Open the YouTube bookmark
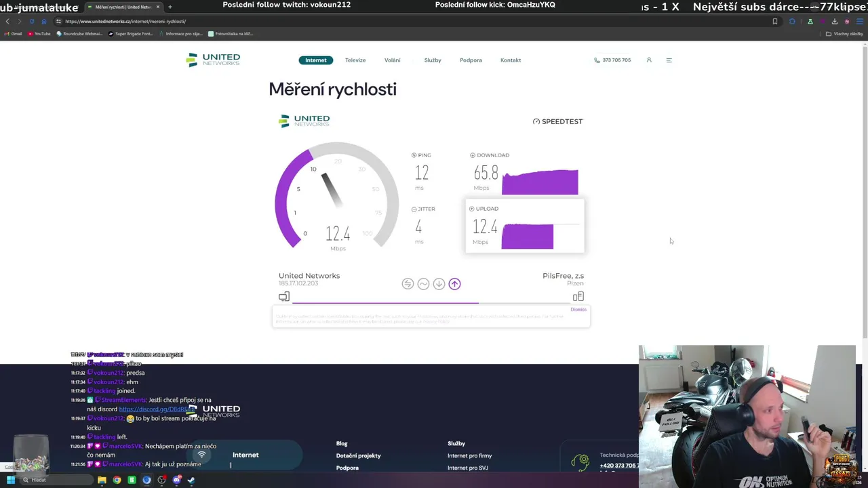868x488 pixels. 39,33
